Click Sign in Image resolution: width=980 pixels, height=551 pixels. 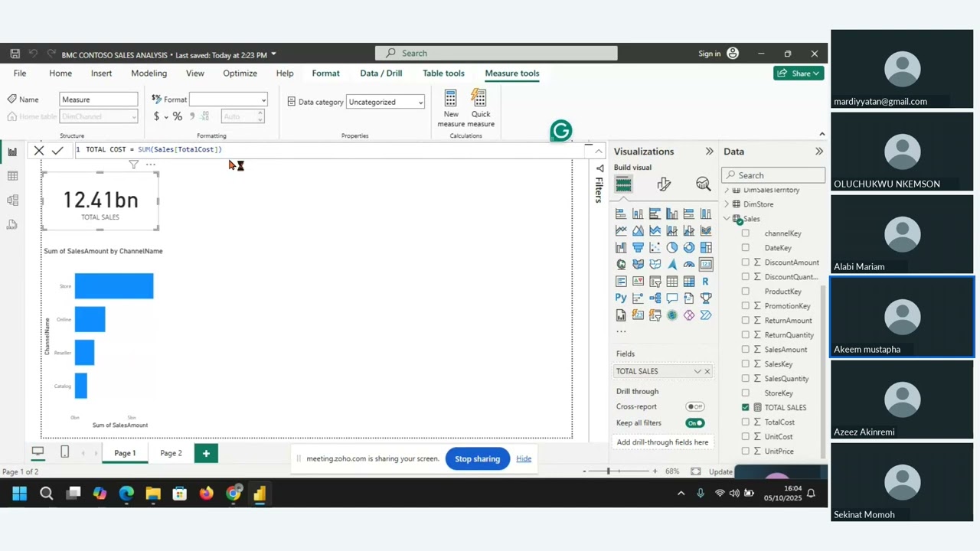coord(710,54)
